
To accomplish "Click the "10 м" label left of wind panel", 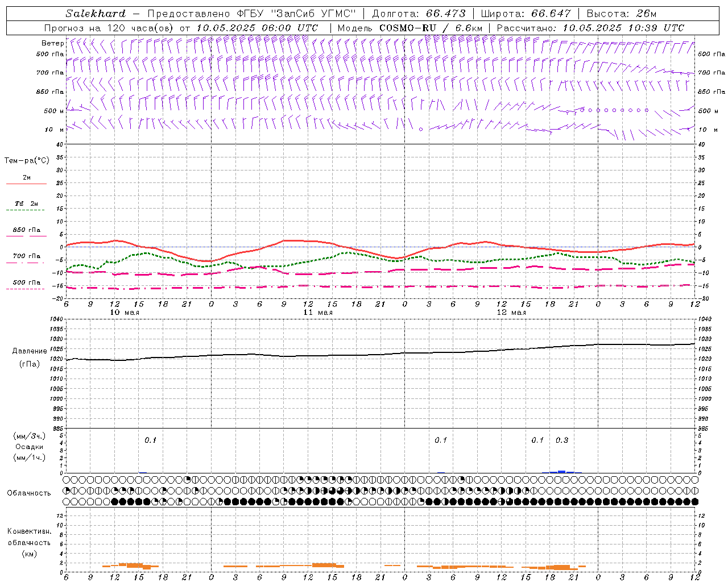I will [53, 130].
